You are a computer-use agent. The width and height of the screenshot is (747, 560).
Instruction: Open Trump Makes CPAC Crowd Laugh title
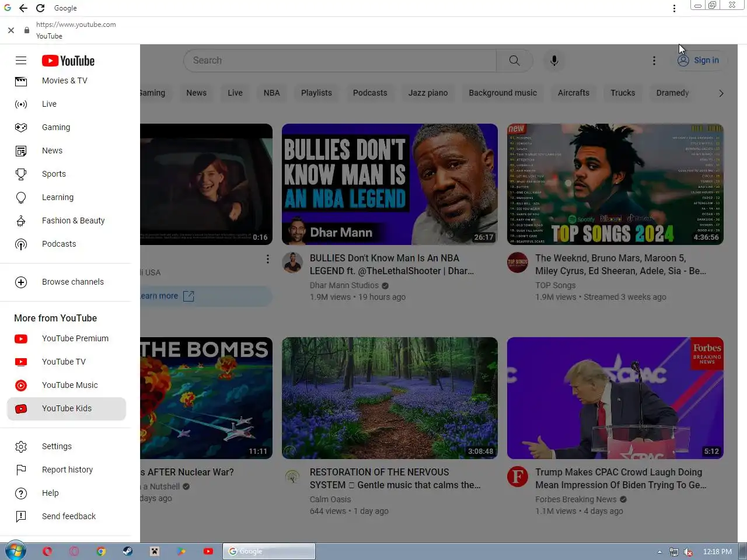coord(621,478)
